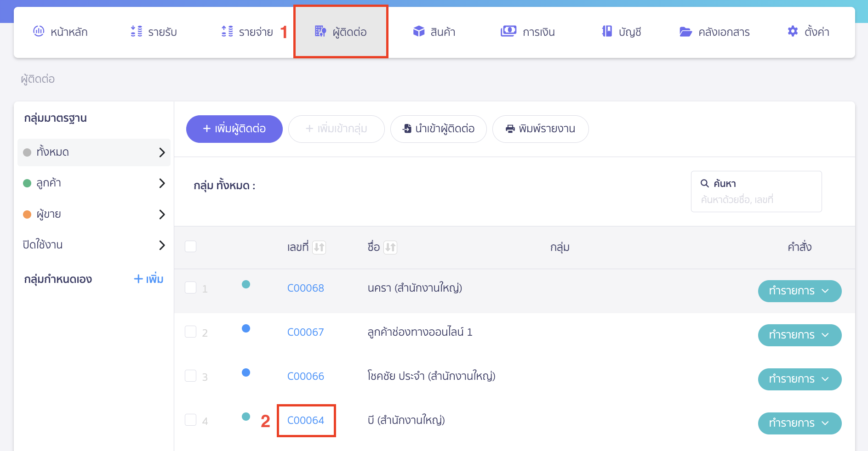Viewport: 868px width, 451px height.
Task: Check the select-all checkbox in table header
Action: [x=190, y=247]
